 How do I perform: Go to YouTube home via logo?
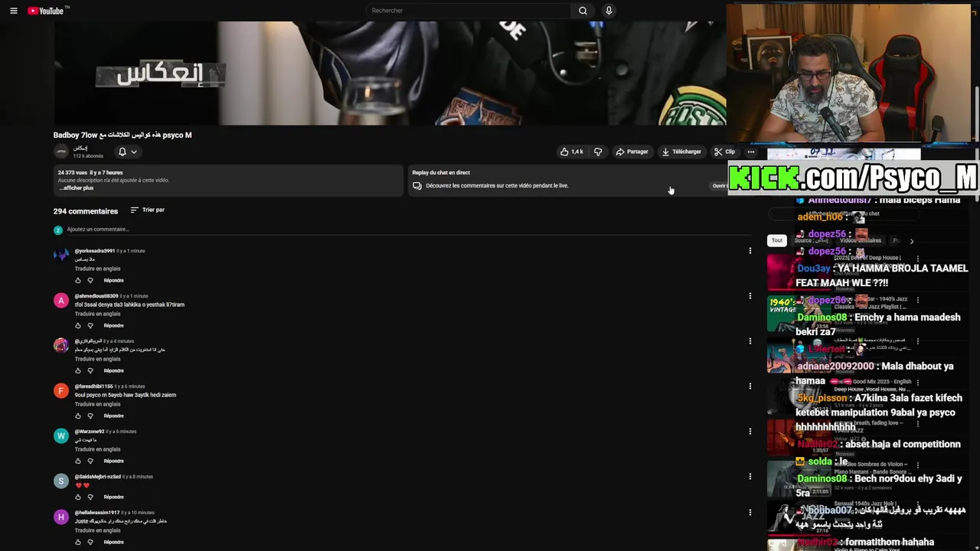(x=48, y=11)
